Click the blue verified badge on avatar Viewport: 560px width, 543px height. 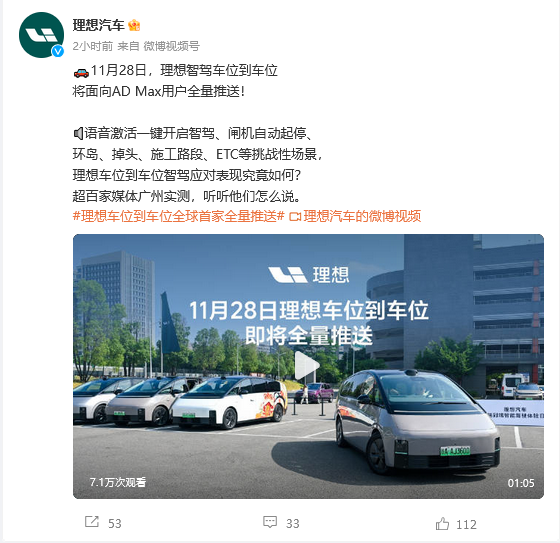click(x=58, y=51)
